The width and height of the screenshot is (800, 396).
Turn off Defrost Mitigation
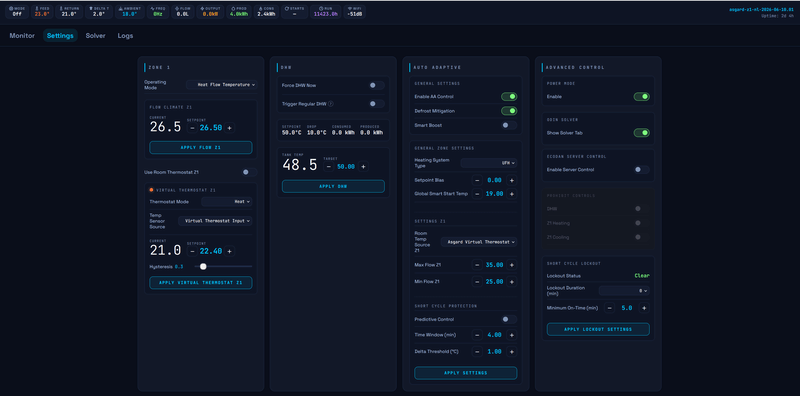509,111
